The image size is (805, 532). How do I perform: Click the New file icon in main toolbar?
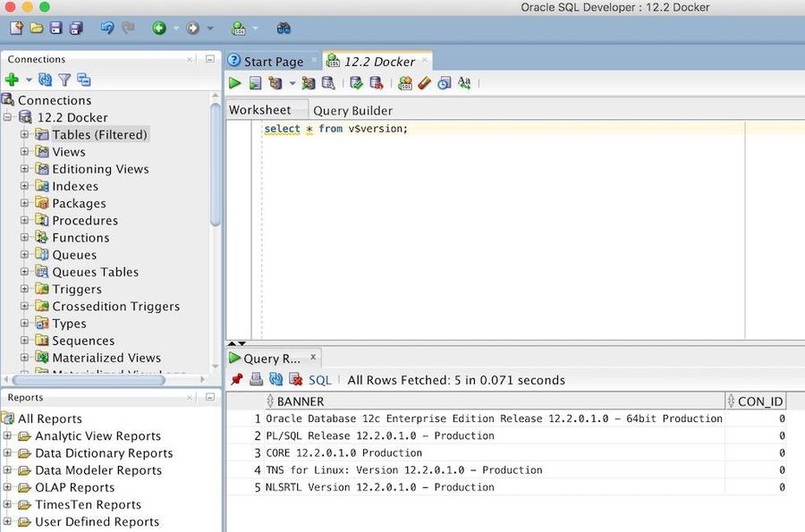[x=16, y=28]
